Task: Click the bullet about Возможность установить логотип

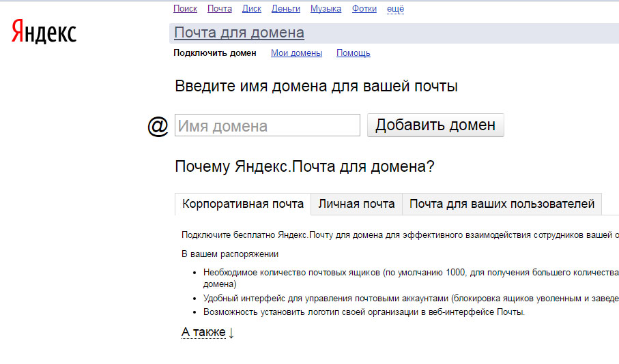Action: click(x=364, y=312)
